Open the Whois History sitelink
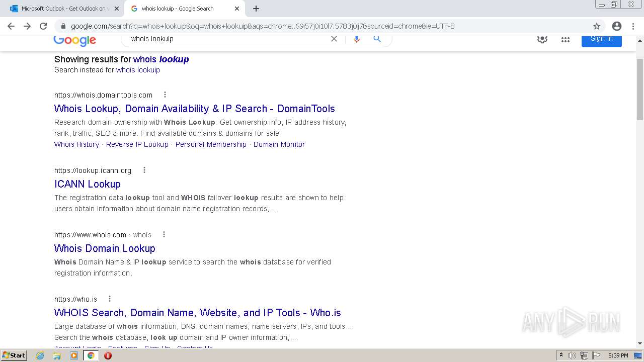644x362 pixels. (x=76, y=144)
